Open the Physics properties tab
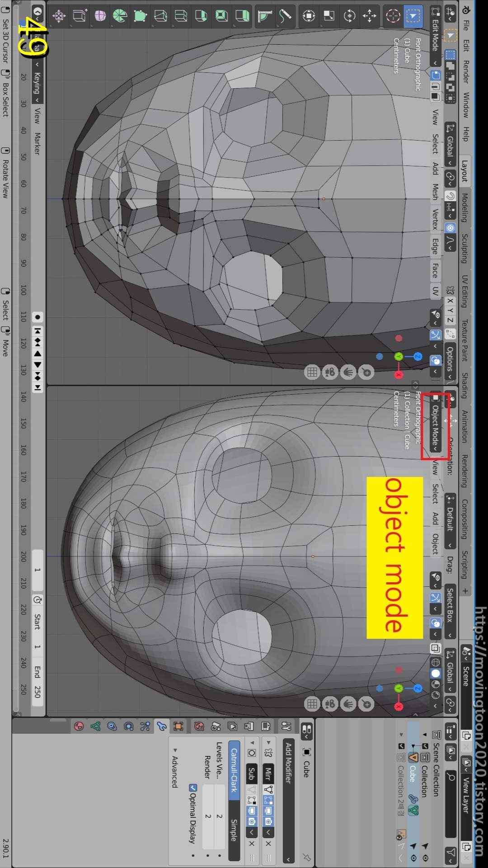 coord(129,726)
